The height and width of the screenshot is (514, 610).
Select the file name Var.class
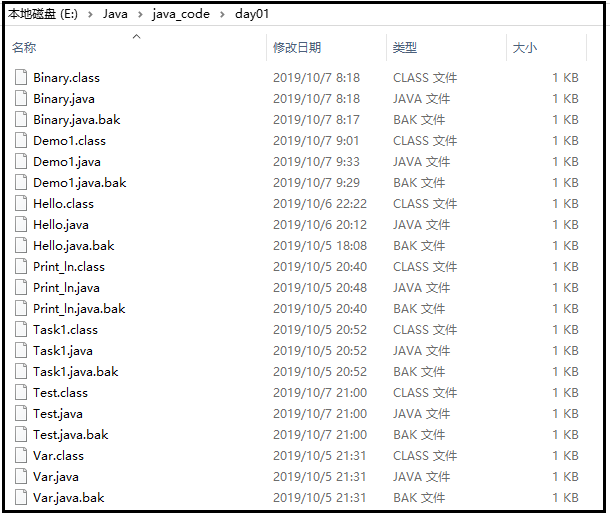[58, 456]
